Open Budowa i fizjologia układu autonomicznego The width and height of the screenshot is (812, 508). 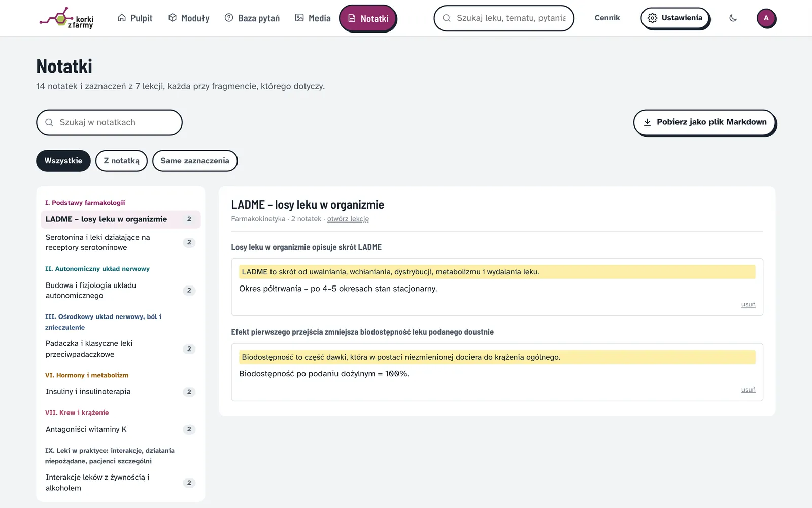click(120, 291)
